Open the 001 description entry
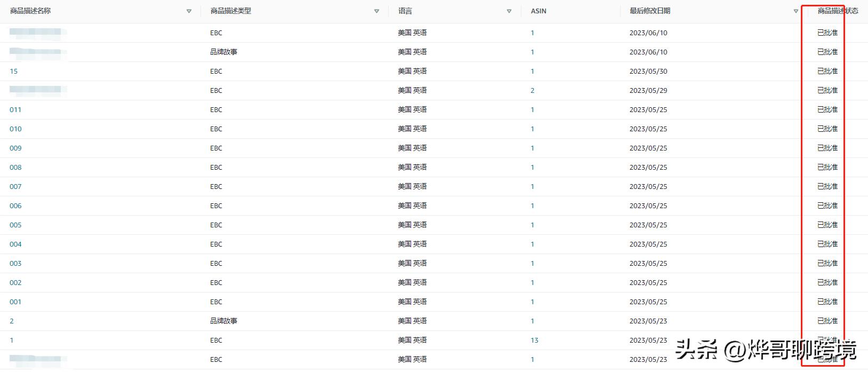 click(x=15, y=302)
